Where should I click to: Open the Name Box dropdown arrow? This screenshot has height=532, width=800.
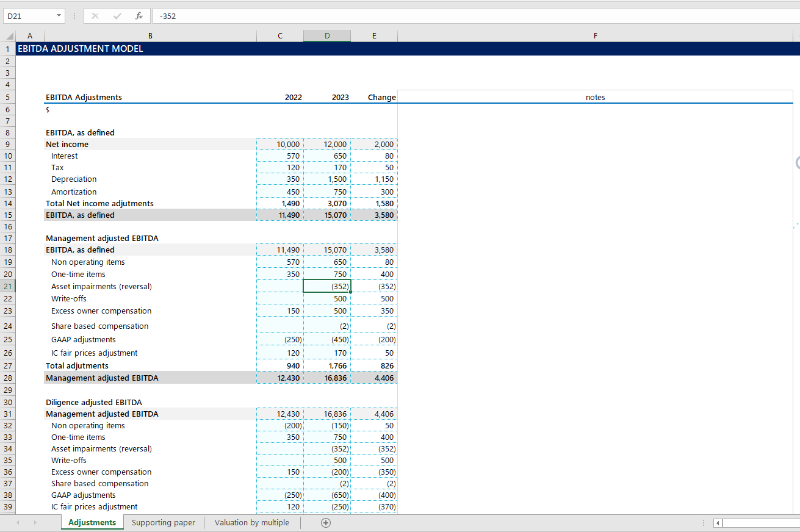pyautogui.click(x=59, y=15)
